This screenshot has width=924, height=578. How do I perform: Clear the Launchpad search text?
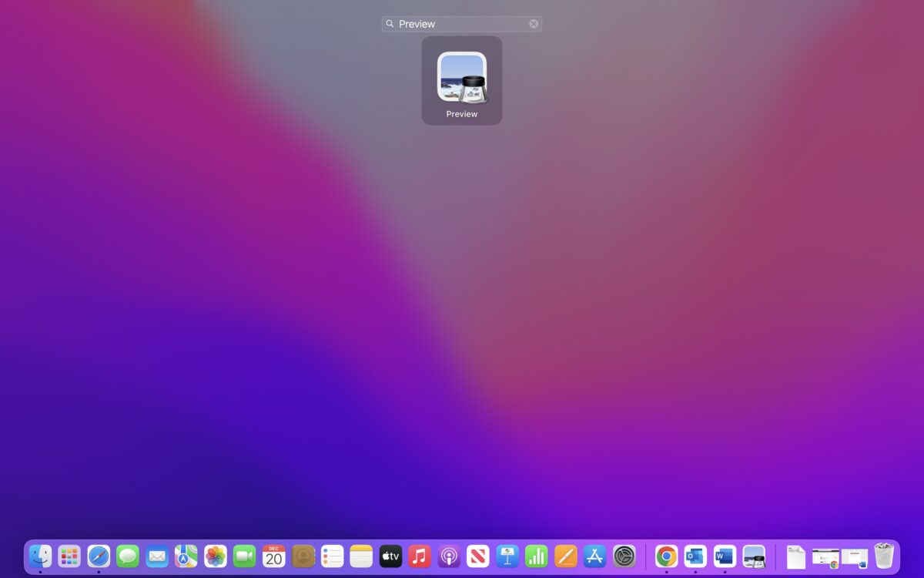534,24
